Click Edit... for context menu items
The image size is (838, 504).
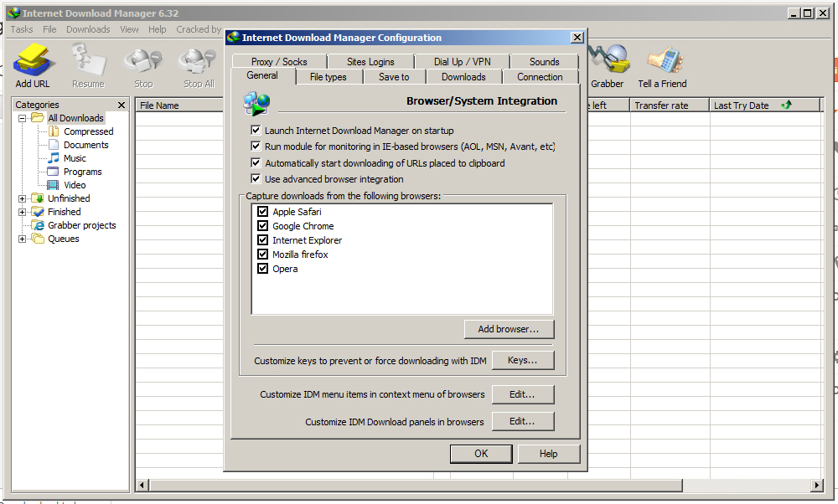(523, 394)
